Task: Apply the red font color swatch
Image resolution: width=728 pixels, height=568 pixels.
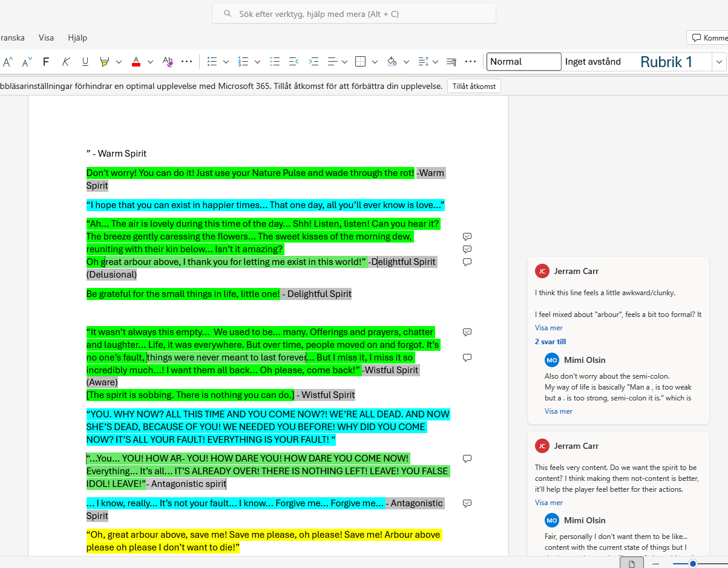Action: [x=136, y=62]
